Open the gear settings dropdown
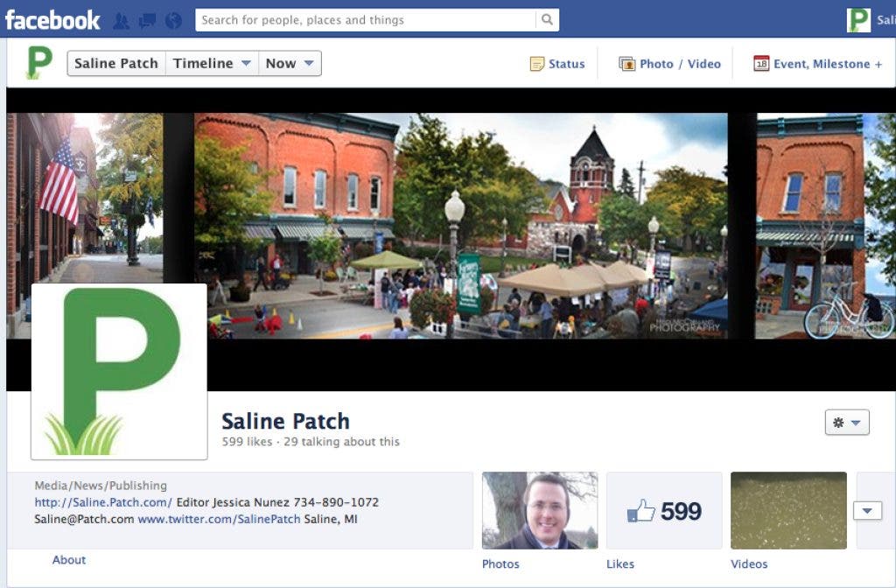Screen dimensions: 896x588 847,423
